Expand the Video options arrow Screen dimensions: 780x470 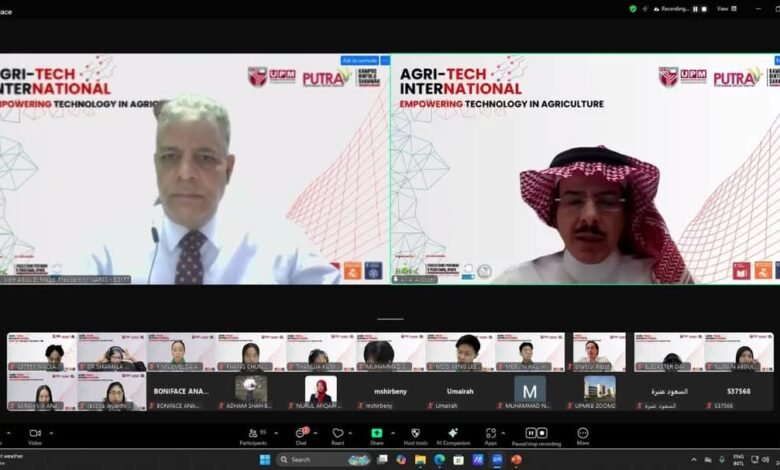pos(51,433)
